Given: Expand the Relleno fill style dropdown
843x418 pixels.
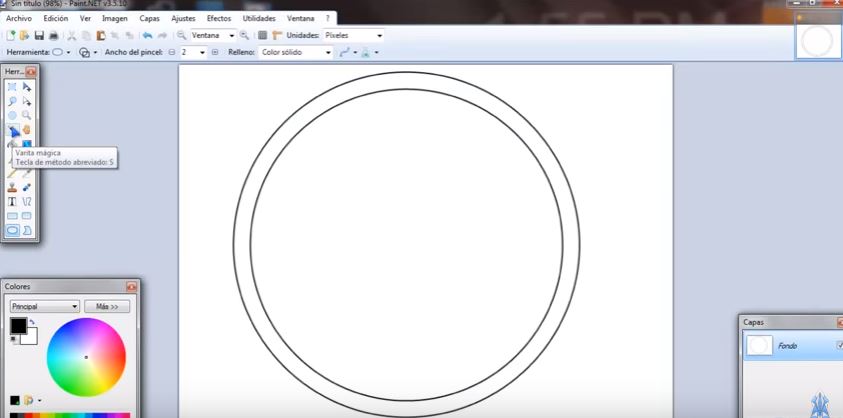Looking at the screenshot, I should tap(327, 52).
